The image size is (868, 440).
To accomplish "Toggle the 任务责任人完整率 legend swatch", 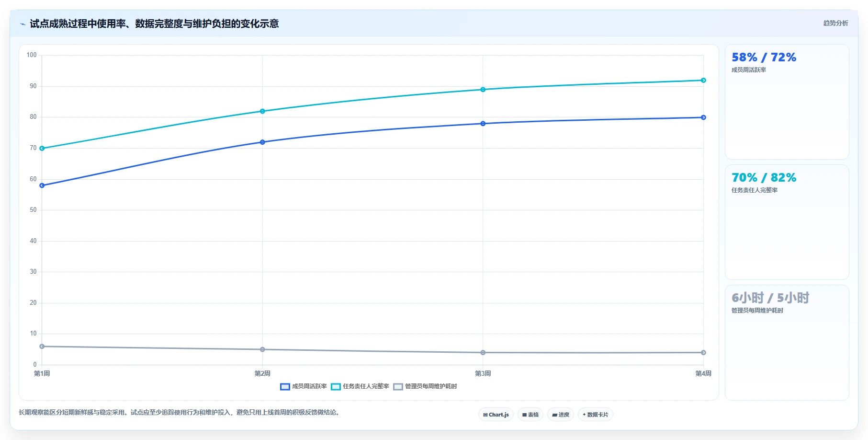I will click(x=336, y=387).
